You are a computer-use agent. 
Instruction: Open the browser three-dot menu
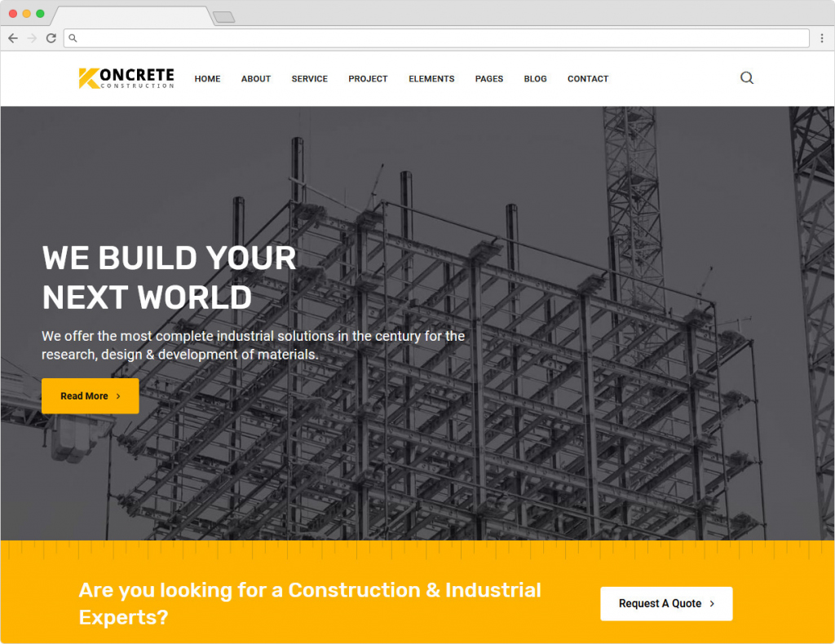pyautogui.click(x=822, y=38)
